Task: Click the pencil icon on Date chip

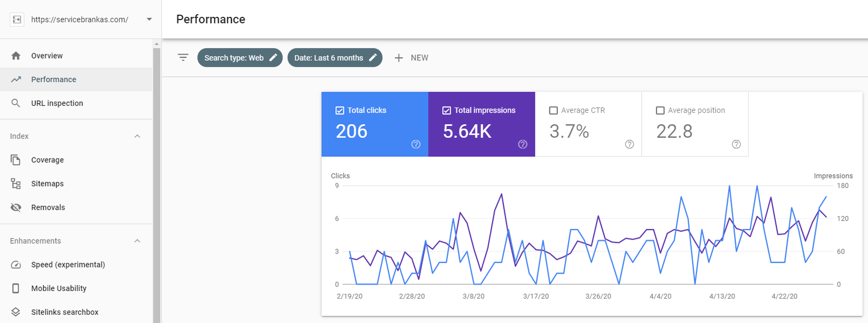Action: click(x=373, y=58)
